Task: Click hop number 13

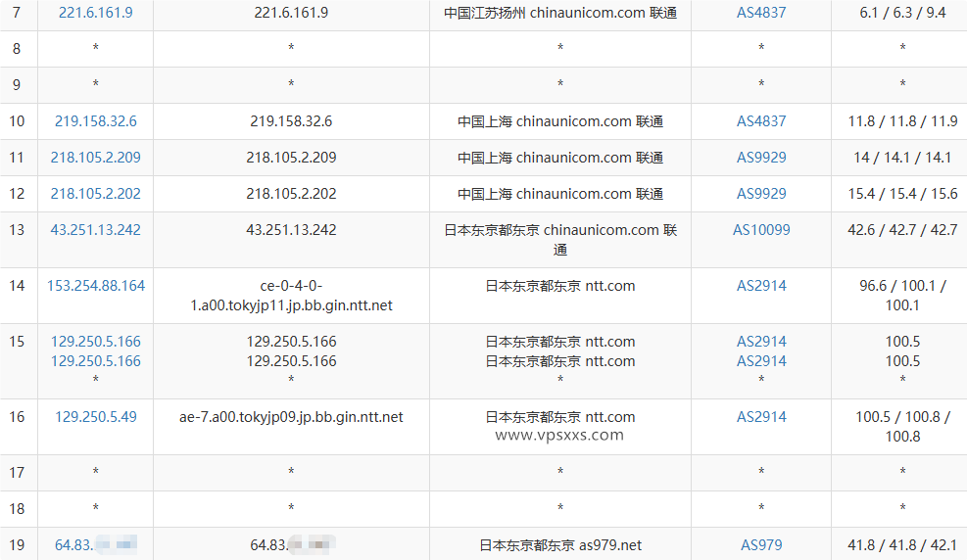Action: 17,230
